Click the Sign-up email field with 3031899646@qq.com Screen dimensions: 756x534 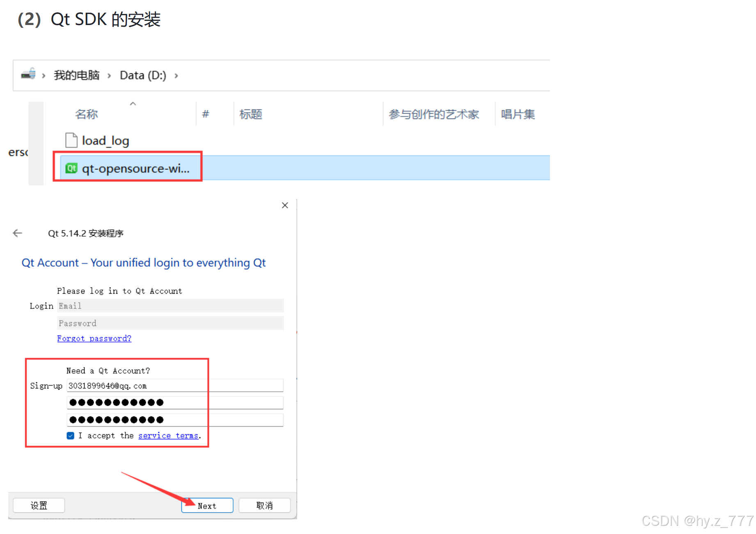tap(175, 386)
